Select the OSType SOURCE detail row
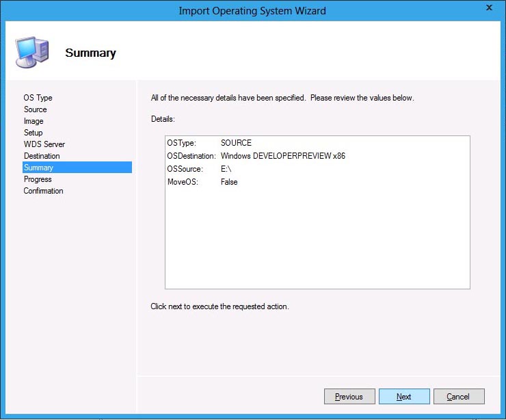 209,143
